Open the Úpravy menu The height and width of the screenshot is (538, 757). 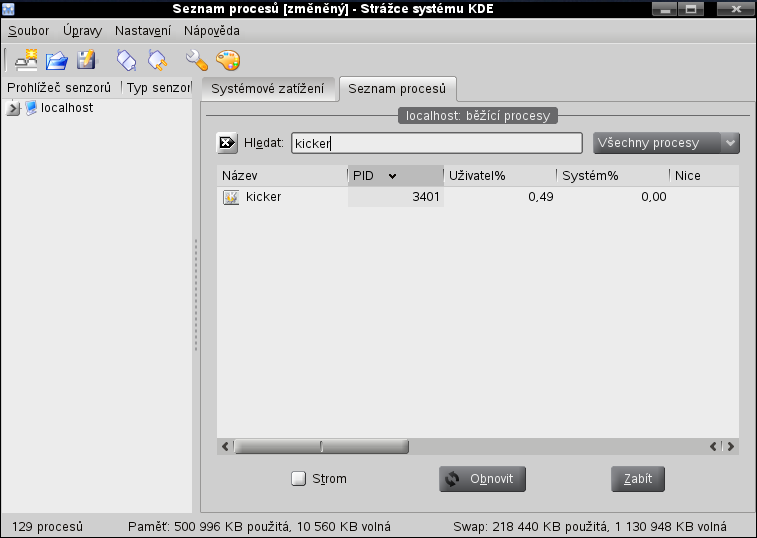83,31
